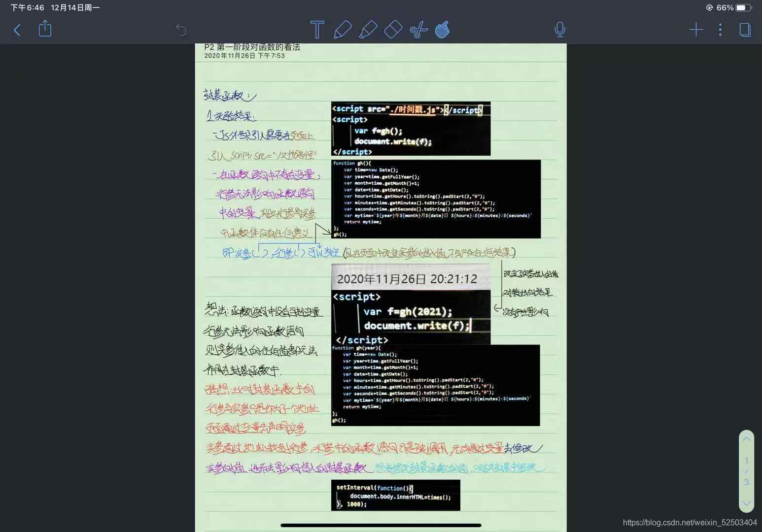Select the hand panning tool

click(x=442, y=30)
